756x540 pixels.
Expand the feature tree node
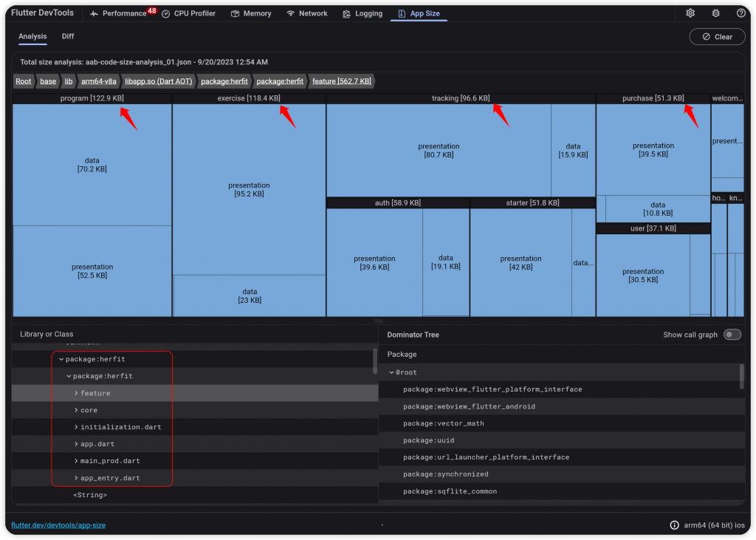point(76,393)
